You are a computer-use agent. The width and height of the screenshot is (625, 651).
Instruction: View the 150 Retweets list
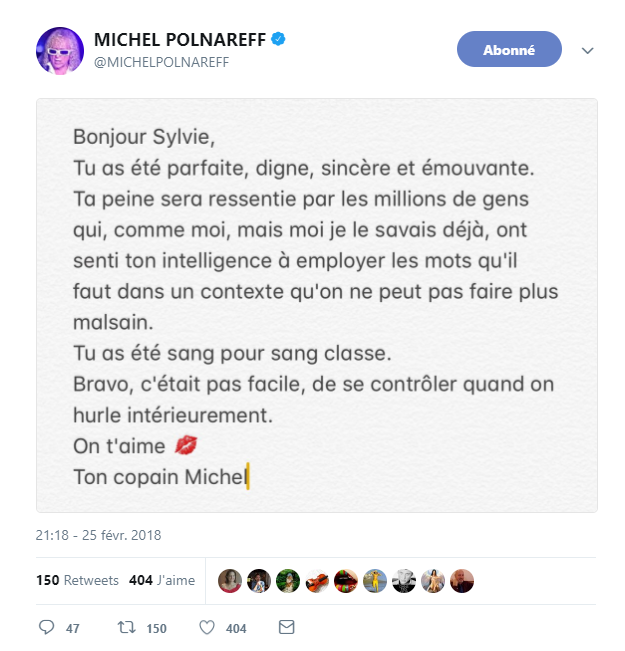[x=77, y=580]
